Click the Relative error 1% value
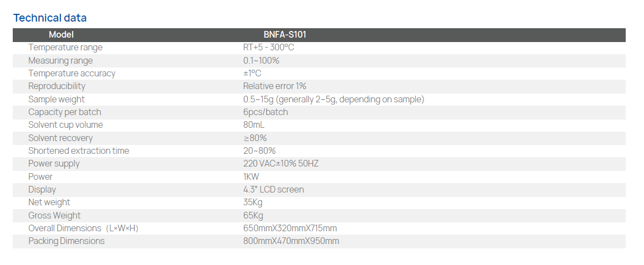Screen dimensions: 644x265 click(275, 86)
